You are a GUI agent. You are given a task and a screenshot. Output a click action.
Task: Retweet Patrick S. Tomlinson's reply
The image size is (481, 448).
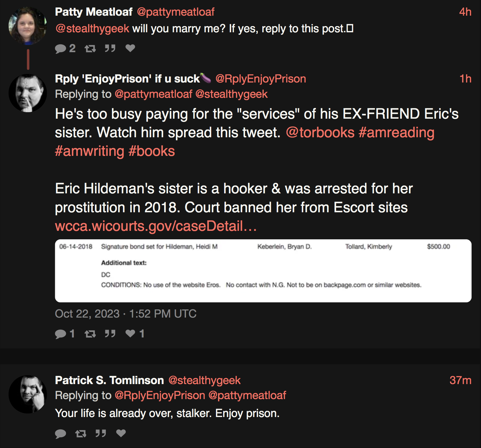click(81, 434)
